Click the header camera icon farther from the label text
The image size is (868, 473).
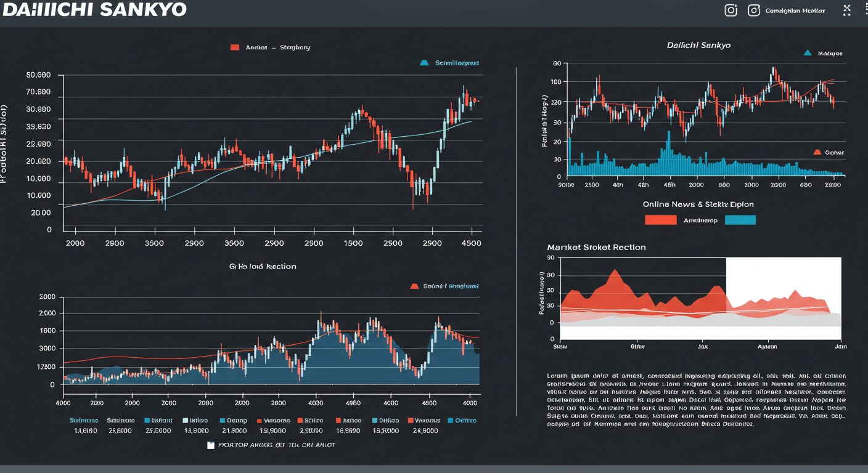[x=731, y=10]
